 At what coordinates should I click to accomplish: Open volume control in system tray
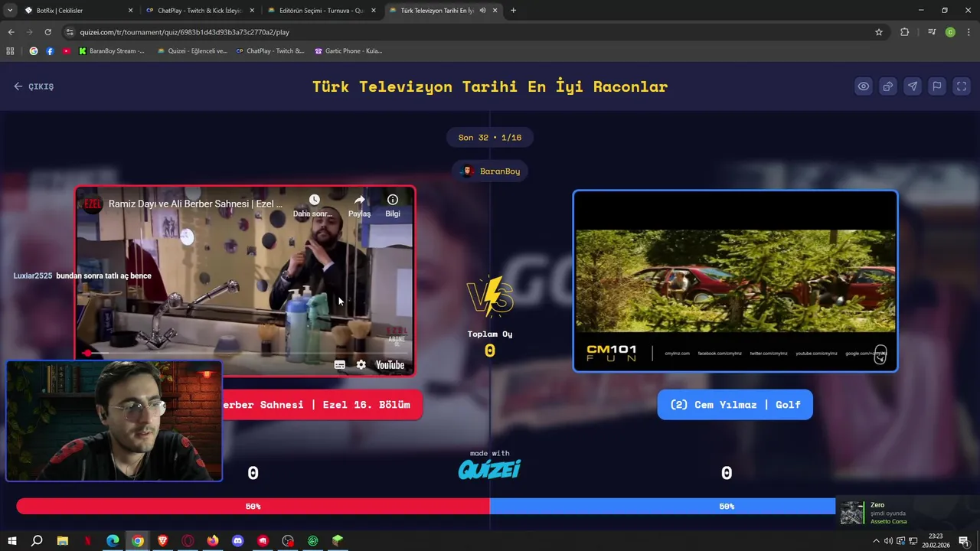pyautogui.click(x=888, y=541)
